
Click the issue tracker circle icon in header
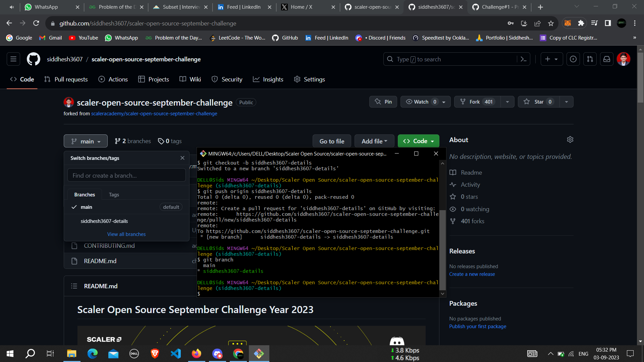tap(573, 59)
